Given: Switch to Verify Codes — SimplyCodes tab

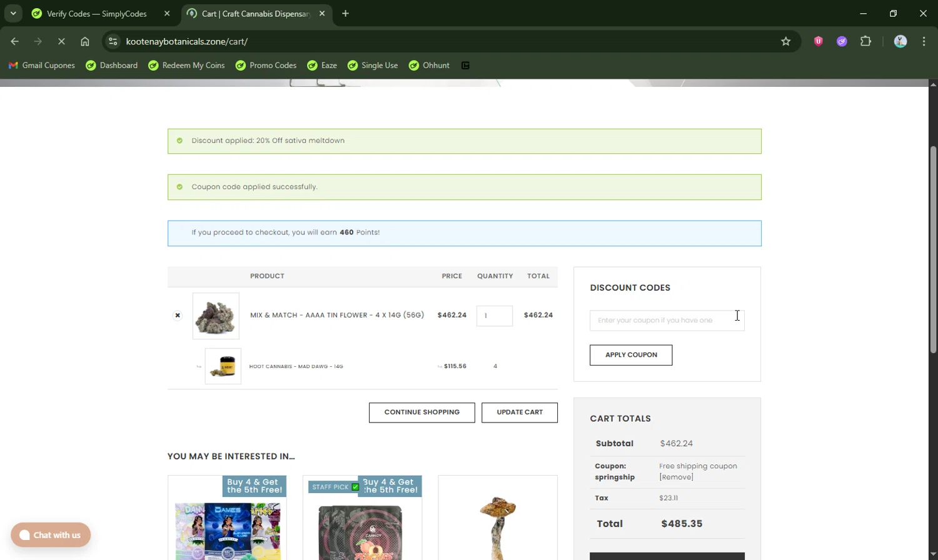Looking at the screenshot, I should pos(97,14).
